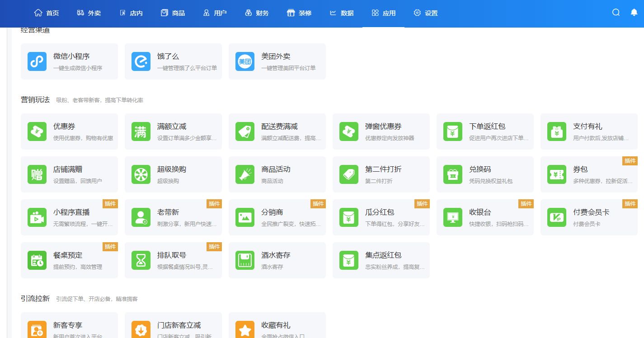The image size is (644, 338).
Task: Select the 美团外卖 icon
Action: [245, 61]
